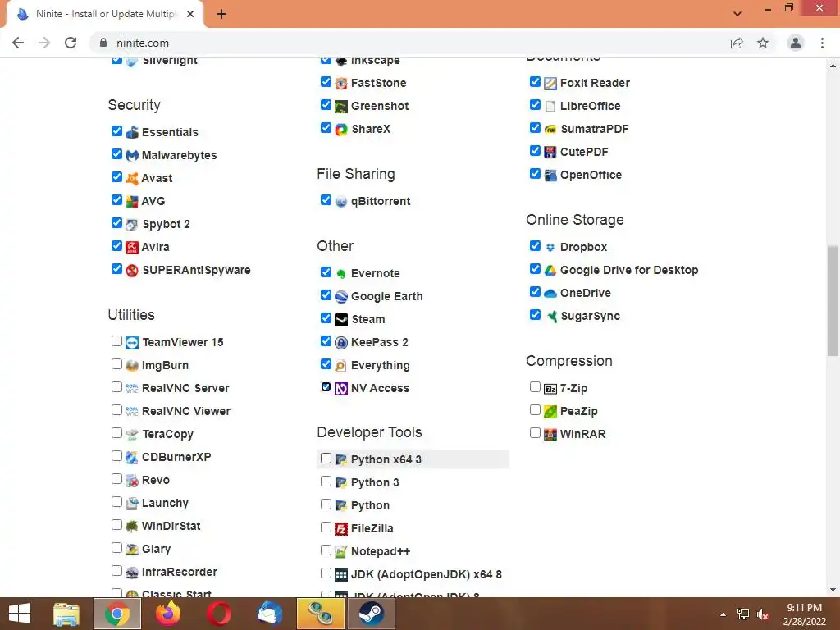
Task: Open the tab search chevron in Chrome
Action: pyautogui.click(x=737, y=13)
